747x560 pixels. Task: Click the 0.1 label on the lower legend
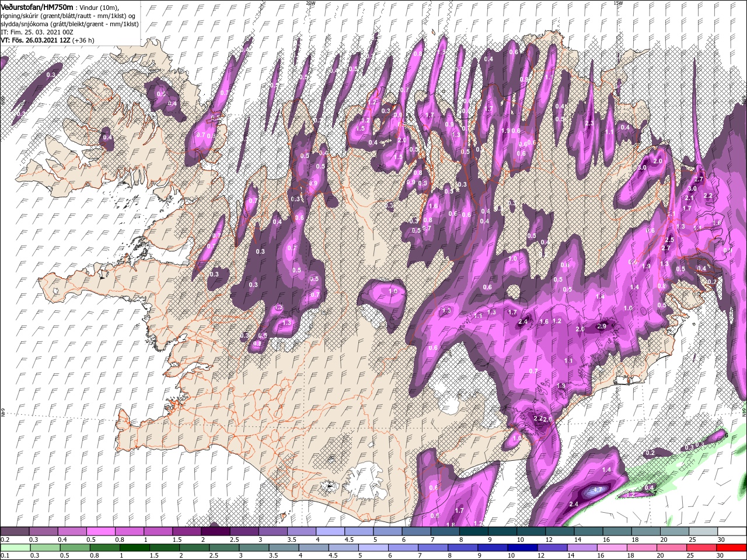click(5, 556)
